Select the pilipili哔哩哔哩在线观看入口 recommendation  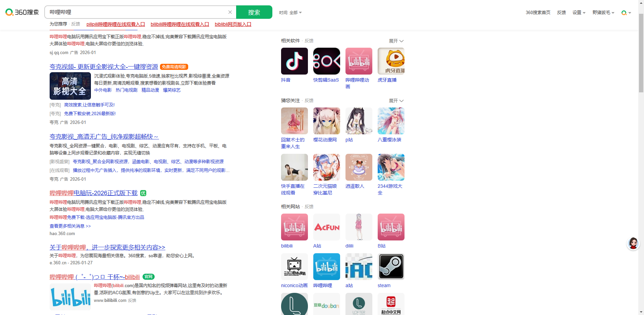click(115, 24)
